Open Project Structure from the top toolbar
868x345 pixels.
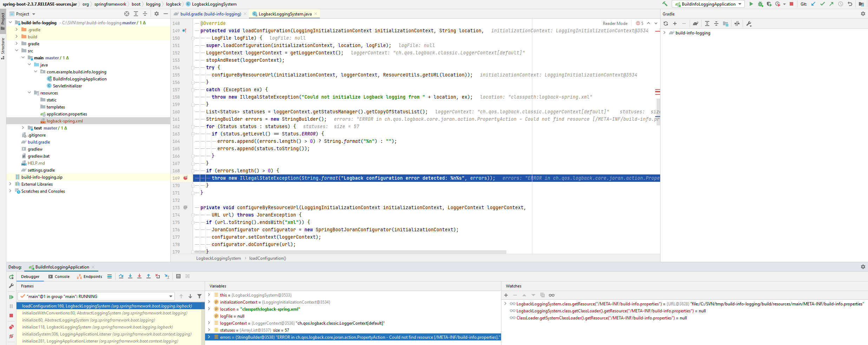coord(861,4)
